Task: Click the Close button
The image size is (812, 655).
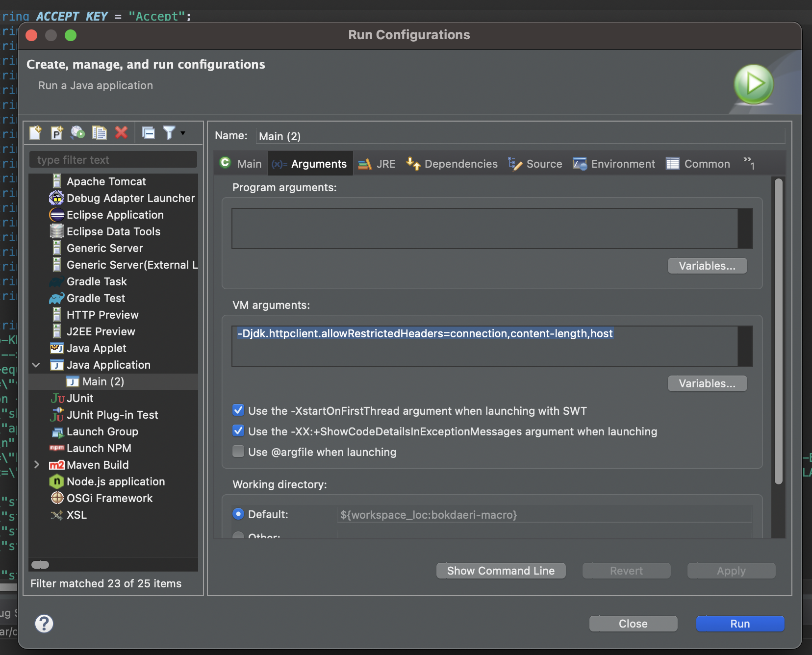Action: [633, 624]
